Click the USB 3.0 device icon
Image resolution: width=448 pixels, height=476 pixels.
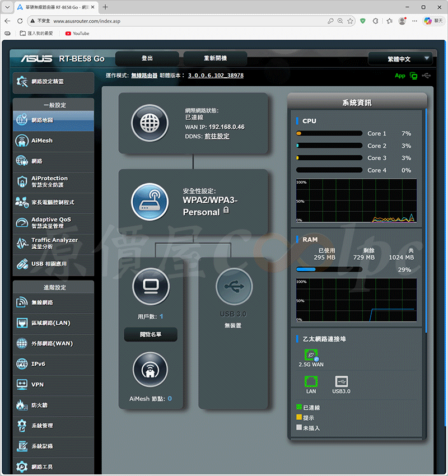click(235, 286)
